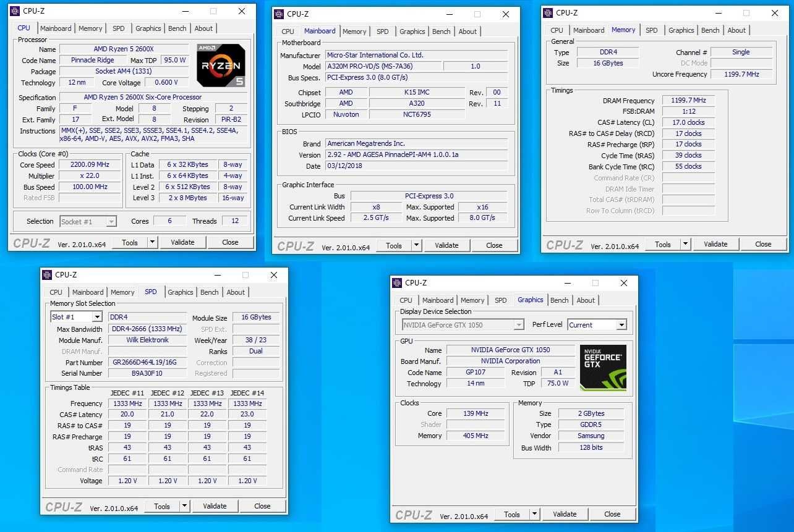Click the CPU-Z app icon in SPD window title bar
794x532 pixels.
pyautogui.click(x=46, y=275)
